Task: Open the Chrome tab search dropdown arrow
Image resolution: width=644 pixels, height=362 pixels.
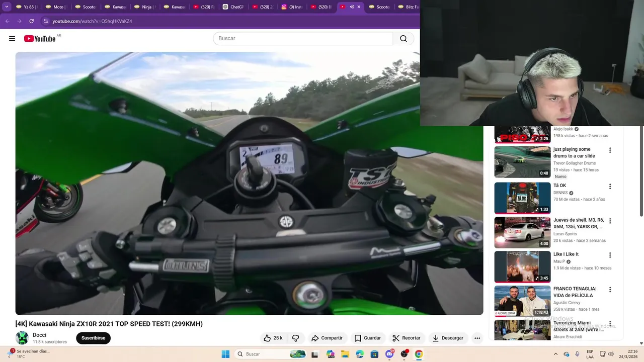Action: click(7, 7)
